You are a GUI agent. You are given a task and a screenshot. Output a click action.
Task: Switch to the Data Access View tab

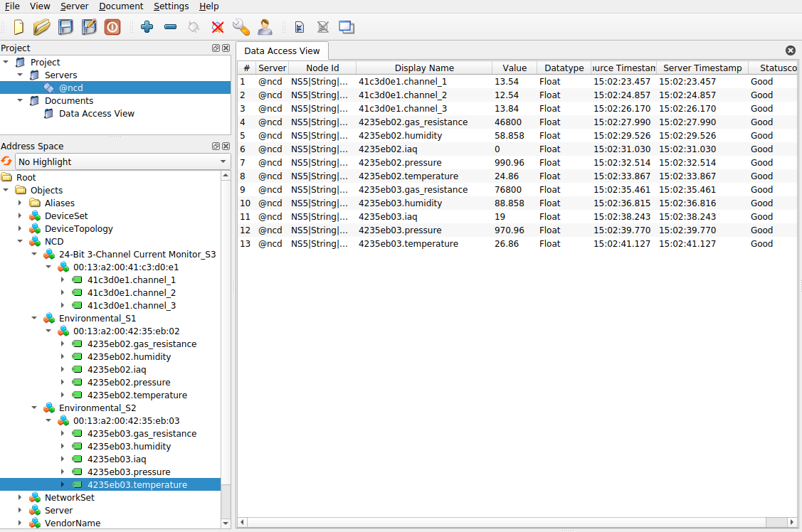(x=282, y=50)
